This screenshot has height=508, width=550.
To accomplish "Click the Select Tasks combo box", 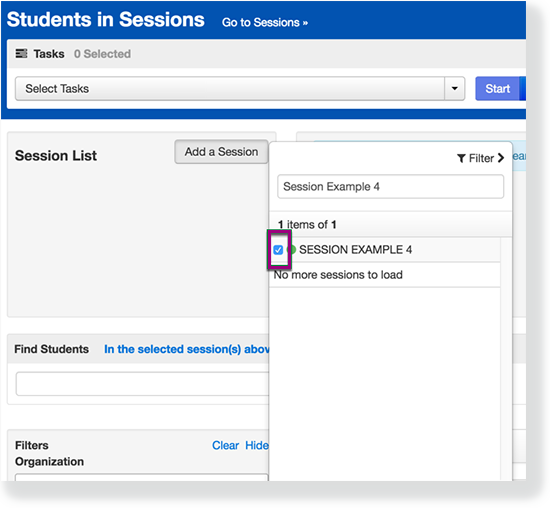I will pyautogui.click(x=240, y=88).
